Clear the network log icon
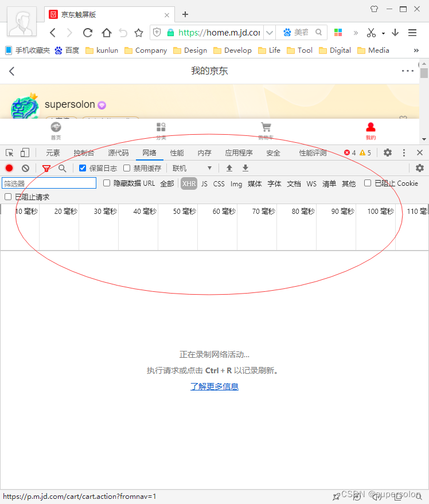 point(25,168)
